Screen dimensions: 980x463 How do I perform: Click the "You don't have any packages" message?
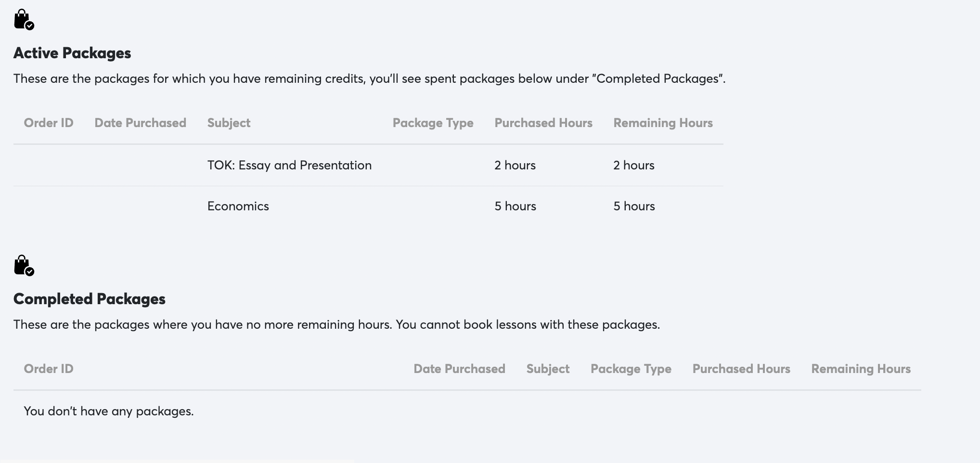point(109,411)
